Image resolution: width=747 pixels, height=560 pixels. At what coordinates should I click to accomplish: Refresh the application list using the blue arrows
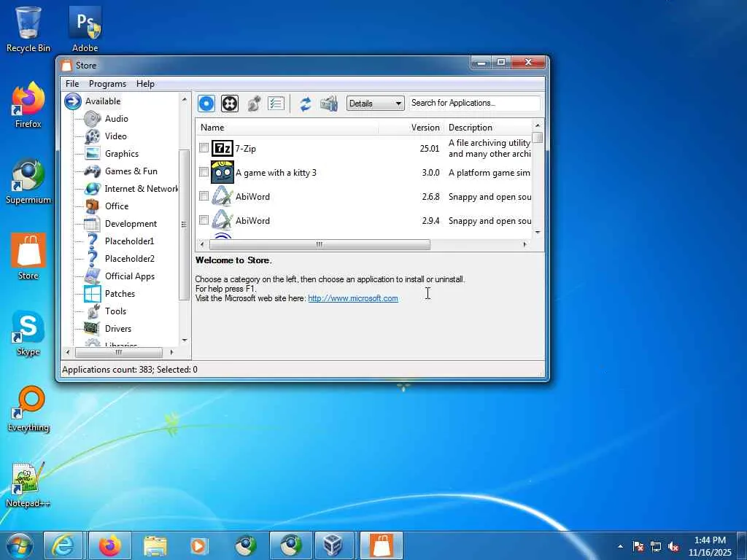point(306,104)
